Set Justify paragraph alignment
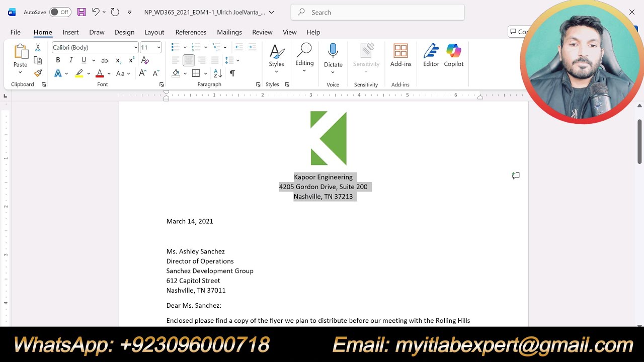The height and width of the screenshot is (362, 644). (215, 60)
